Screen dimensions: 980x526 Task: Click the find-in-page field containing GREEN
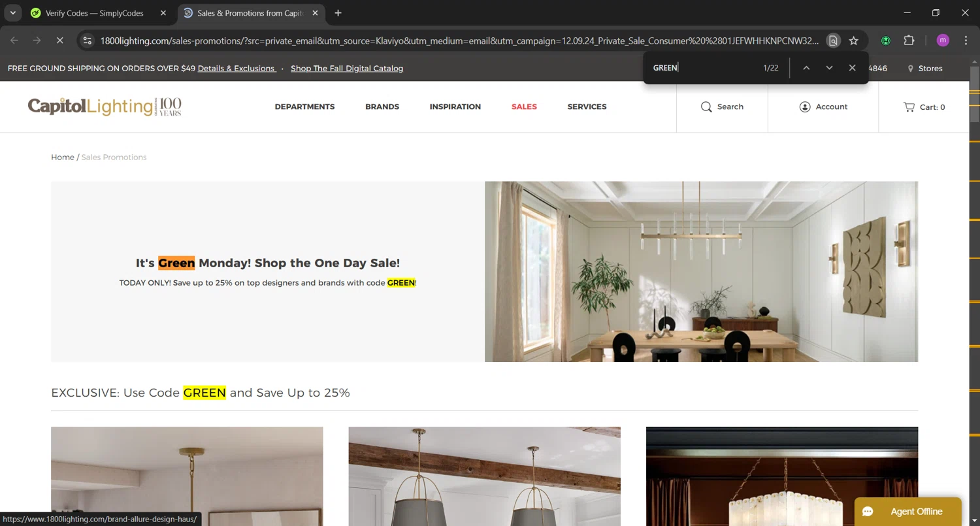(703, 68)
